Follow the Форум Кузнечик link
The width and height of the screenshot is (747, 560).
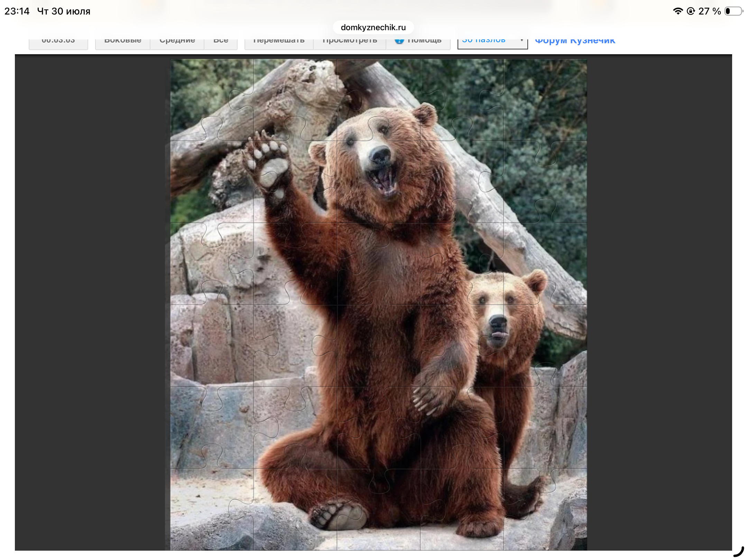tap(575, 41)
